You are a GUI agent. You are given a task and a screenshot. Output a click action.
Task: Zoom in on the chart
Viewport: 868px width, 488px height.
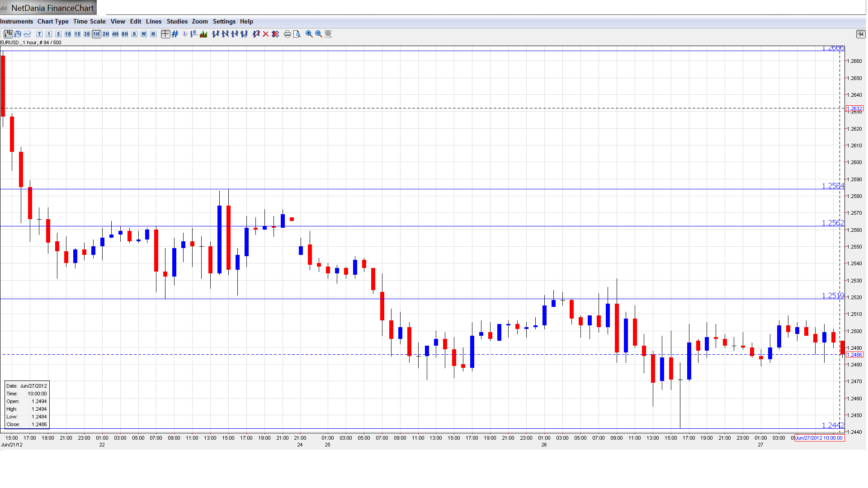tap(309, 34)
